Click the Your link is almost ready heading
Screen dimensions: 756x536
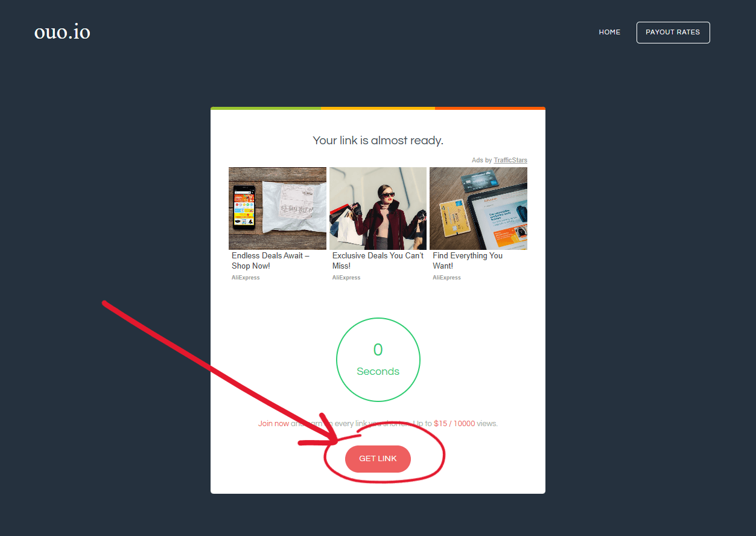(378, 140)
